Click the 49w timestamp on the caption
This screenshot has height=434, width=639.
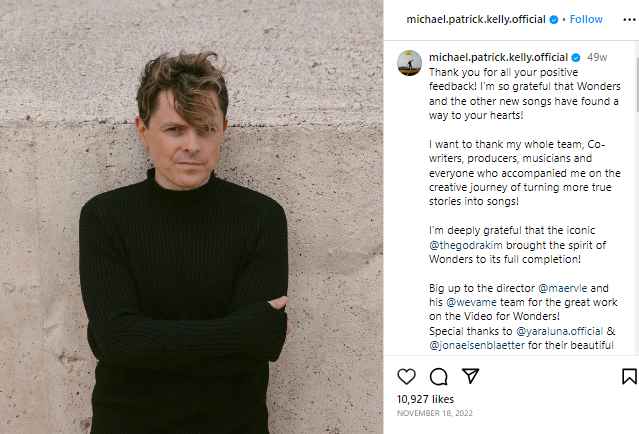pos(596,58)
